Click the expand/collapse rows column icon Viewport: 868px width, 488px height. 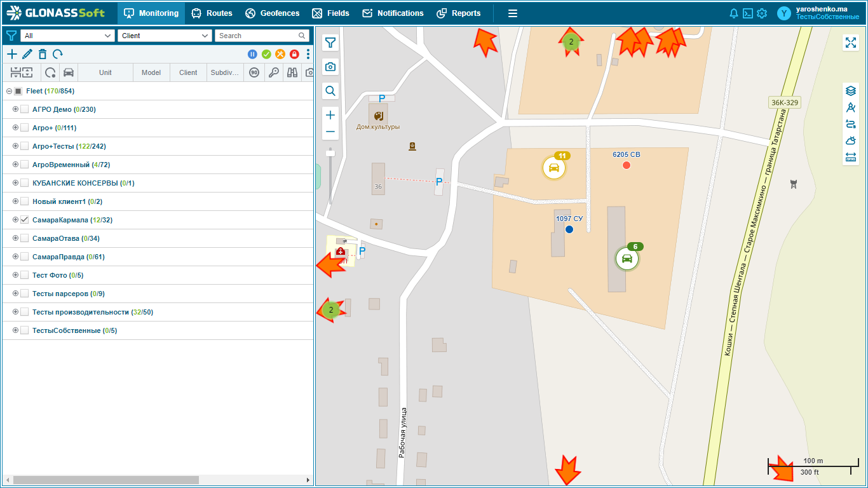[22, 72]
